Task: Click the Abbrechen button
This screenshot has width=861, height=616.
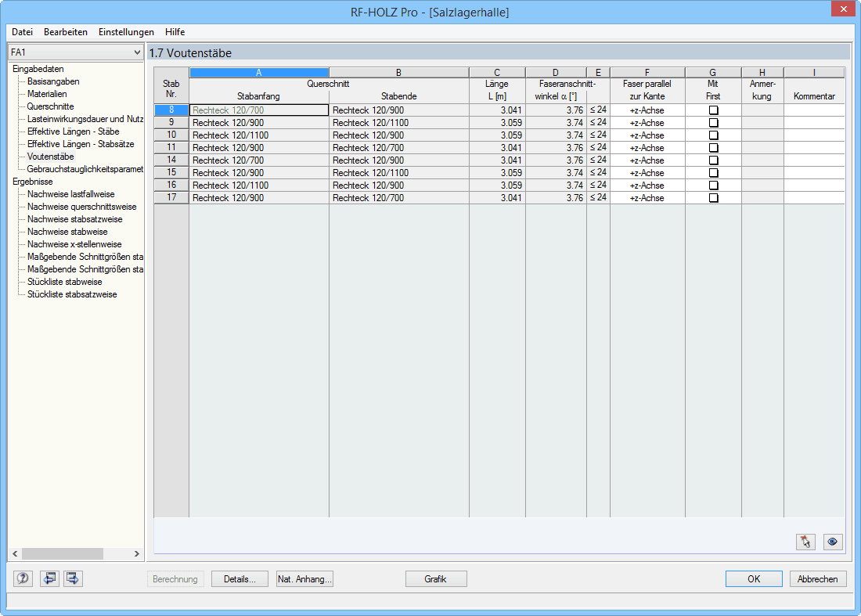Action: pyautogui.click(x=818, y=578)
